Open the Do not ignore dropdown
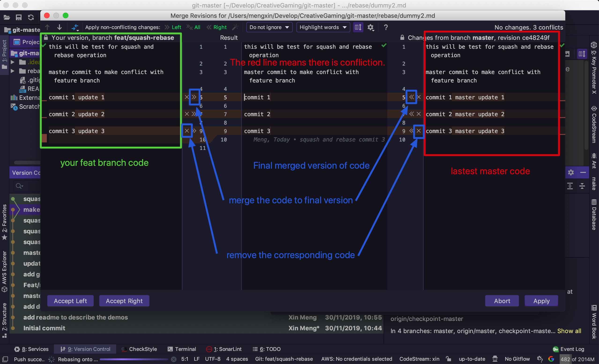The image size is (599, 364). [269, 27]
